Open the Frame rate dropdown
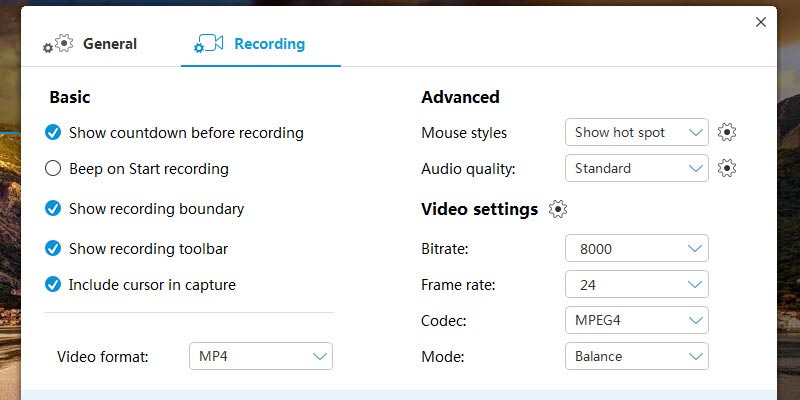800x400 pixels. click(x=636, y=285)
